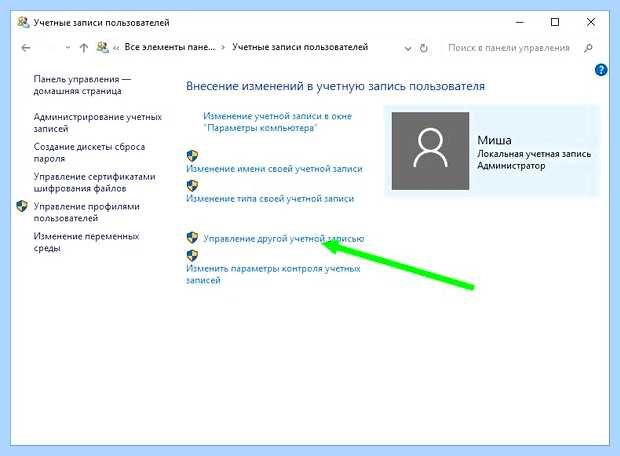Screen dimensions: 620x456
Task: Click the user accounts icon in address bar
Action: (x=102, y=47)
